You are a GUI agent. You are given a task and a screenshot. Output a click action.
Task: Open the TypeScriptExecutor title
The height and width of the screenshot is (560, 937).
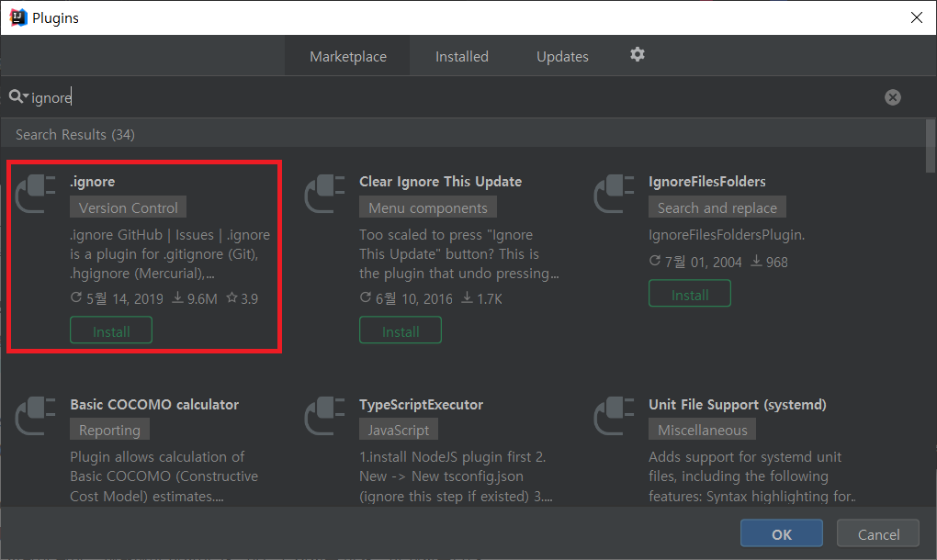coord(421,404)
